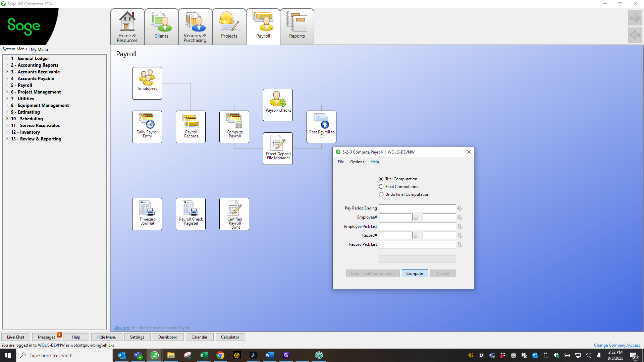This screenshot has width=644, height=362.
Task: Open the Calculator button
Action: click(x=230, y=337)
